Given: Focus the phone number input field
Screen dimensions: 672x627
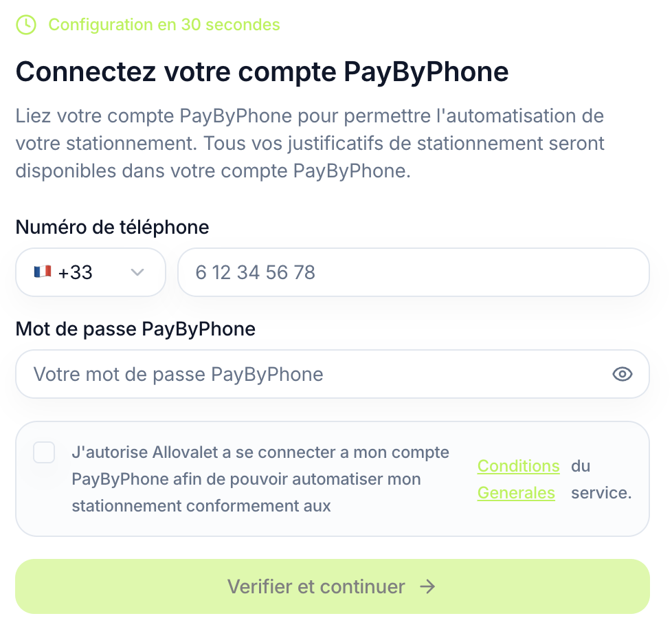Looking at the screenshot, I should (412, 272).
